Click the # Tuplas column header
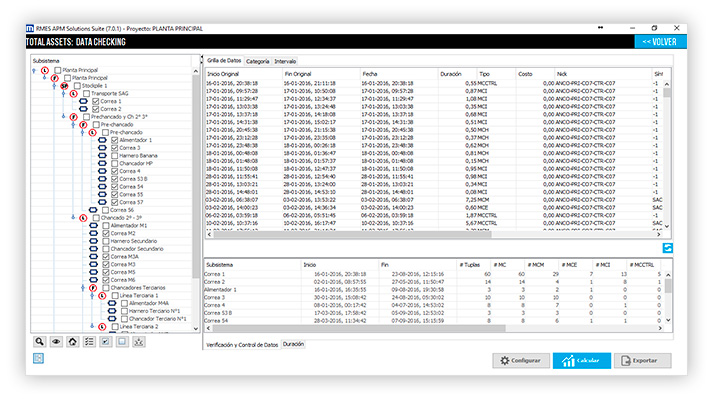 (x=474, y=265)
